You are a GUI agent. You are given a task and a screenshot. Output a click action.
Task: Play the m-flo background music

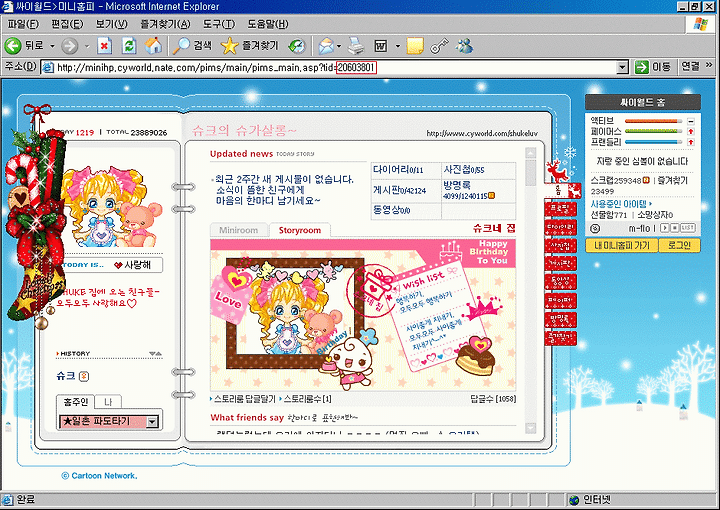coord(664,228)
